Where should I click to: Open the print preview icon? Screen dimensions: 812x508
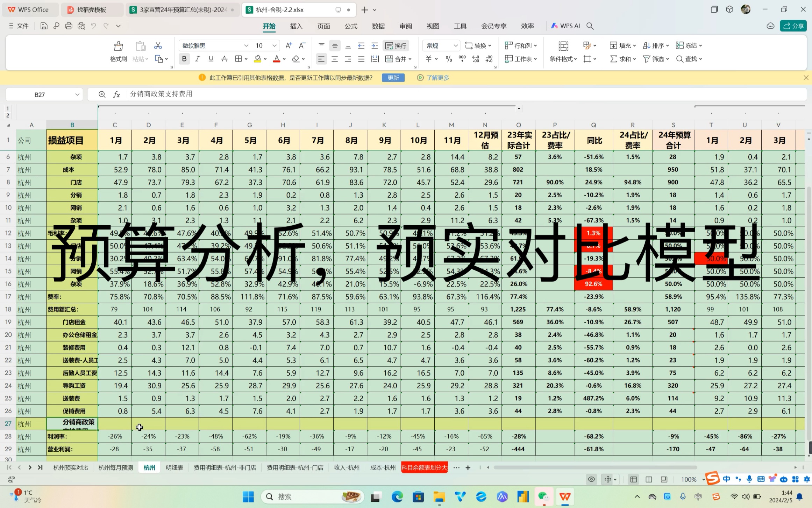[x=81, y=26]
